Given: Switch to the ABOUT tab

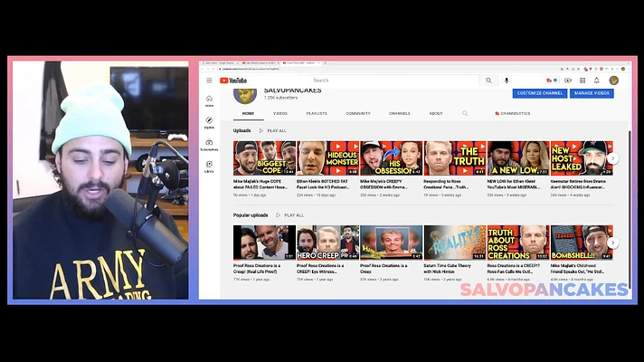Looking at the screenshot, I should point(436,113).
